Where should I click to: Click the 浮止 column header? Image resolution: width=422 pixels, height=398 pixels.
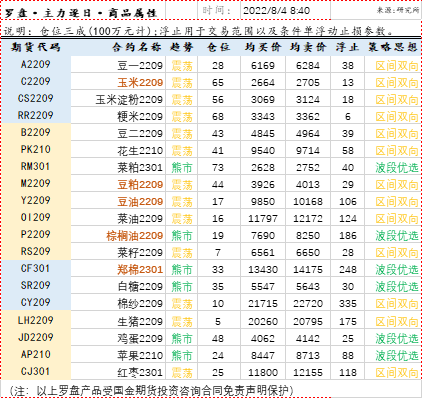[347, 47]
